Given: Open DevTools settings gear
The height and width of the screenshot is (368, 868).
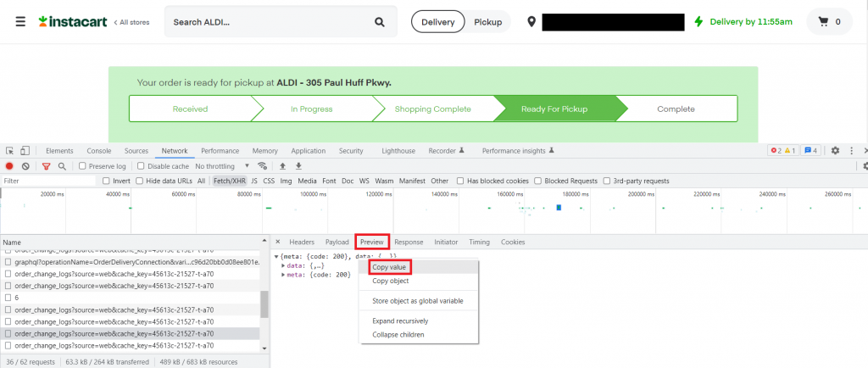Looking at the screenshot, I should (835, 151).
